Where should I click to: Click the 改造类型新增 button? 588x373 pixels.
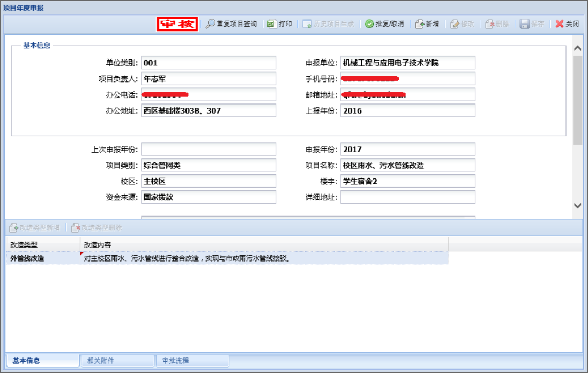pyautogui.click(x=34, y=228)
